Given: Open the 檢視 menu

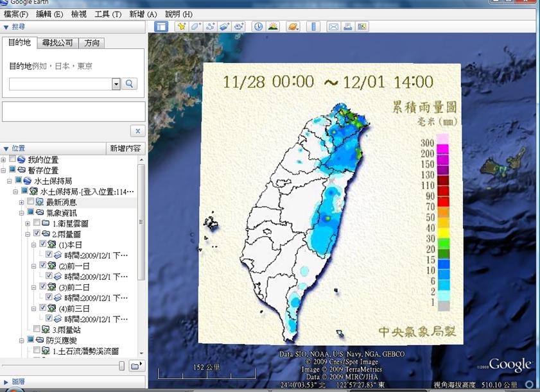Looking at the screenshot, I should pyautogui.click(x=79, y=14).
